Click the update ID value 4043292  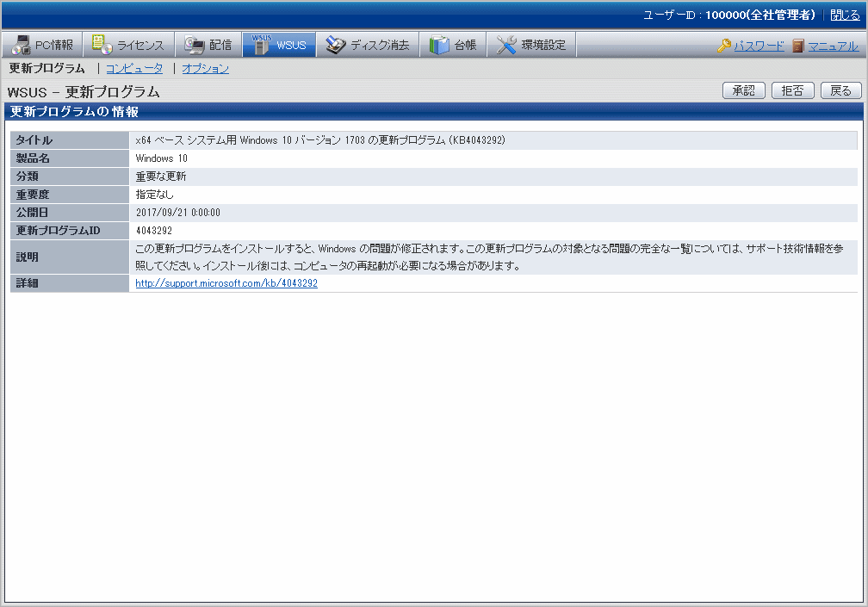click(x=154, y=230)
